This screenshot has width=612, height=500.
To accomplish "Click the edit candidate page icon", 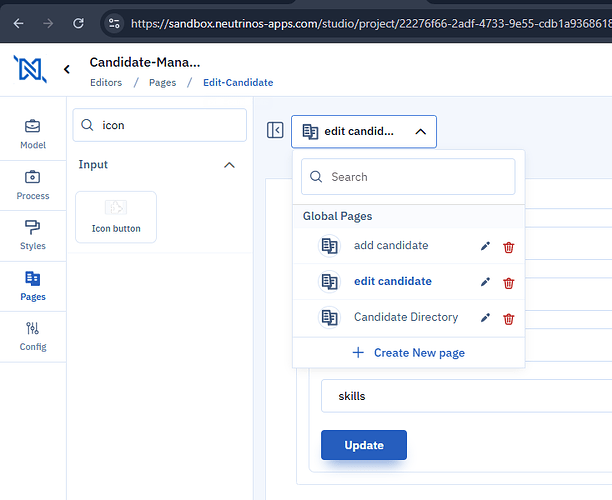I will point(329,282).
